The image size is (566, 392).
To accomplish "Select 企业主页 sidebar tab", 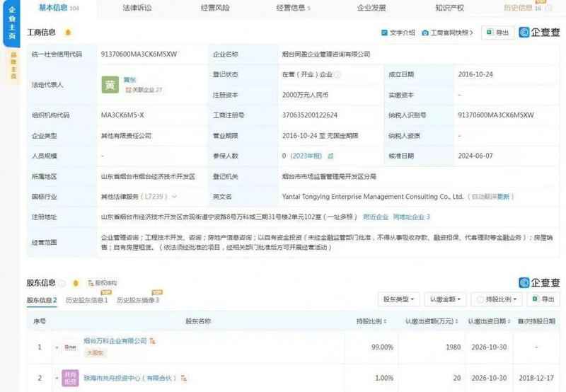I will pyautogui.click(x=12, y=23).
